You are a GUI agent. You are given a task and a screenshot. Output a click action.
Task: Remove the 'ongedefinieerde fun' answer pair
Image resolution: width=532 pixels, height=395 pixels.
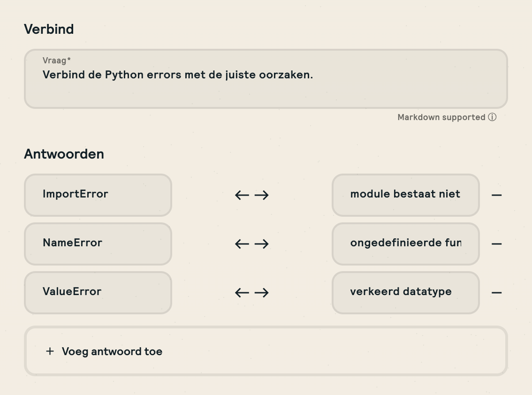[x=496, y=244]
